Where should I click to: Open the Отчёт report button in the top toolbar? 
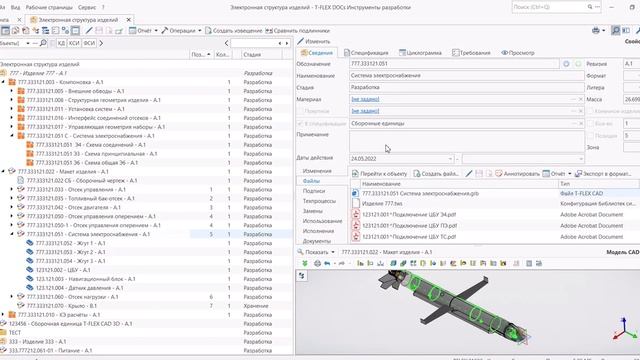(143, 31)
